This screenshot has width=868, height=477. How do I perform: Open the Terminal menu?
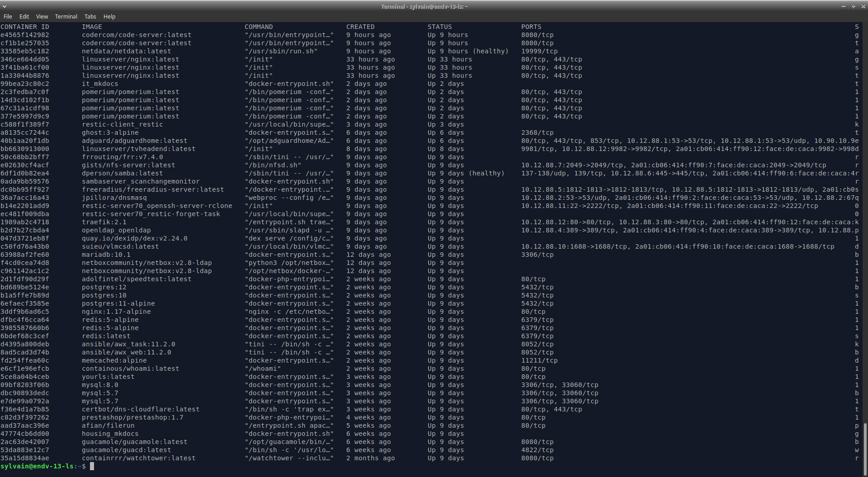(x=66, y=16)
